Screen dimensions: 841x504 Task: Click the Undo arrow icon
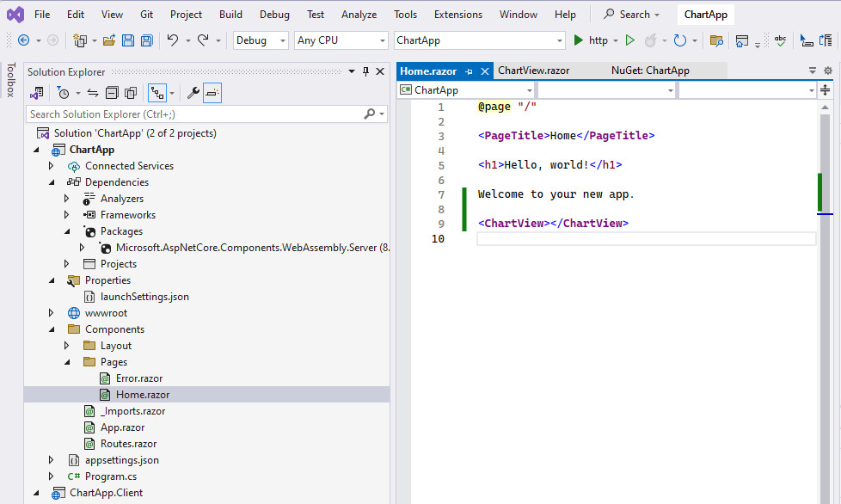coord(173,40)
